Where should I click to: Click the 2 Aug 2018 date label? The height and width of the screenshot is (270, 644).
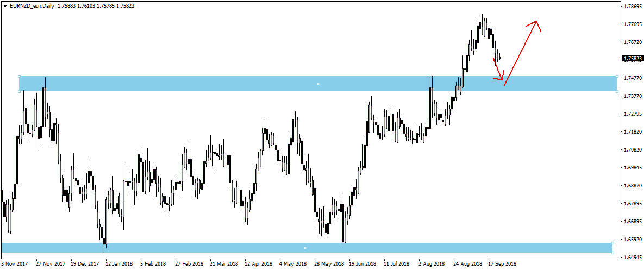(433, 264)
